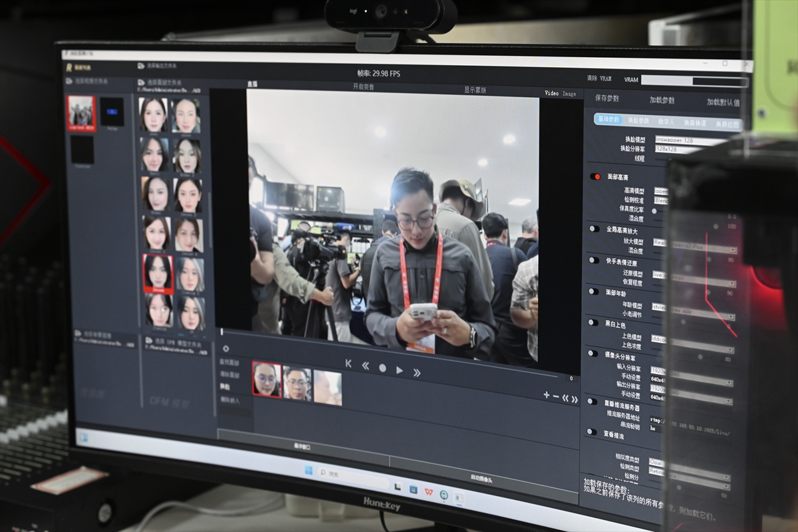Click the » icon beside the plus/minus icons
Viewport: 798px width, 532px height.
coord(575,399)
